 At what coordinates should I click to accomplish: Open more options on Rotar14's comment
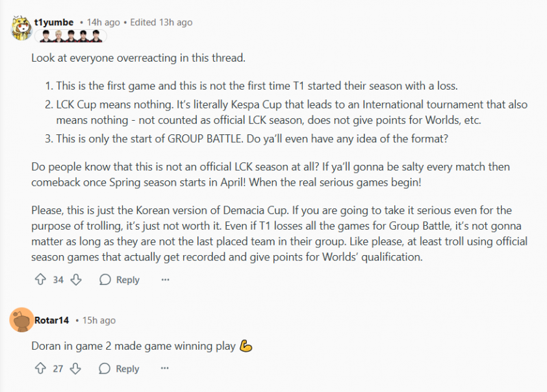point(164,368)
